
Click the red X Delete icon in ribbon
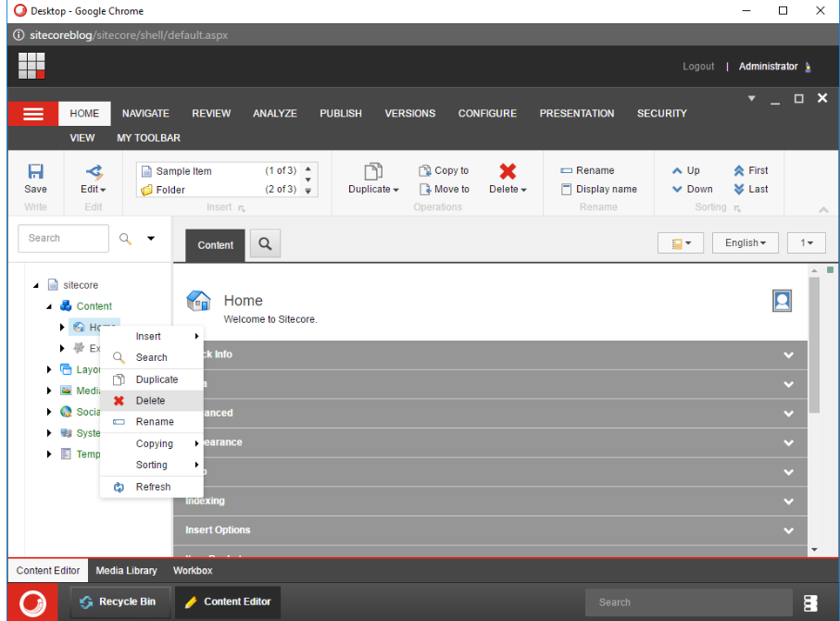[x=508, y=171]
